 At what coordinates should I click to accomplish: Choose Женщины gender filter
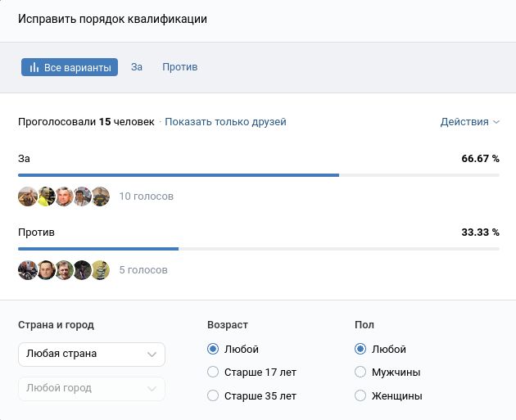tap(360, 396)
